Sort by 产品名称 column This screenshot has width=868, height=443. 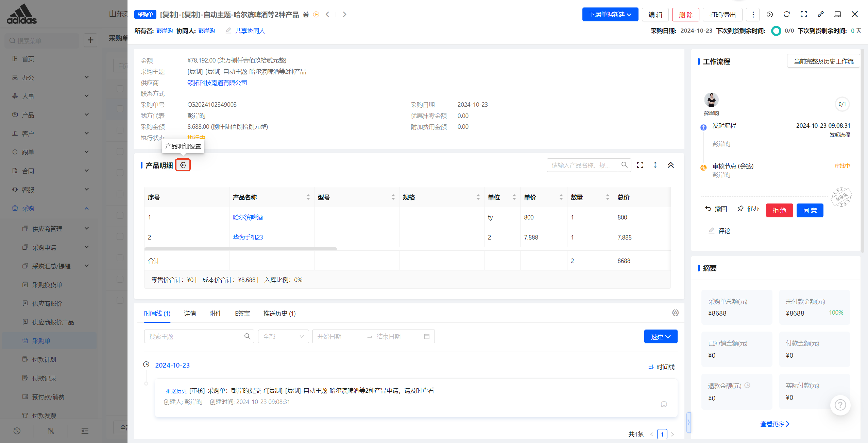click(308, 197)
